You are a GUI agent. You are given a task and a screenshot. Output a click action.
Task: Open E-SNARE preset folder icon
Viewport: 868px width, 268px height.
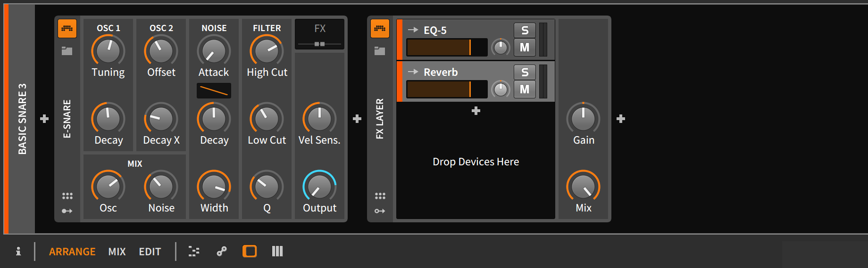[x=67, y=51]
